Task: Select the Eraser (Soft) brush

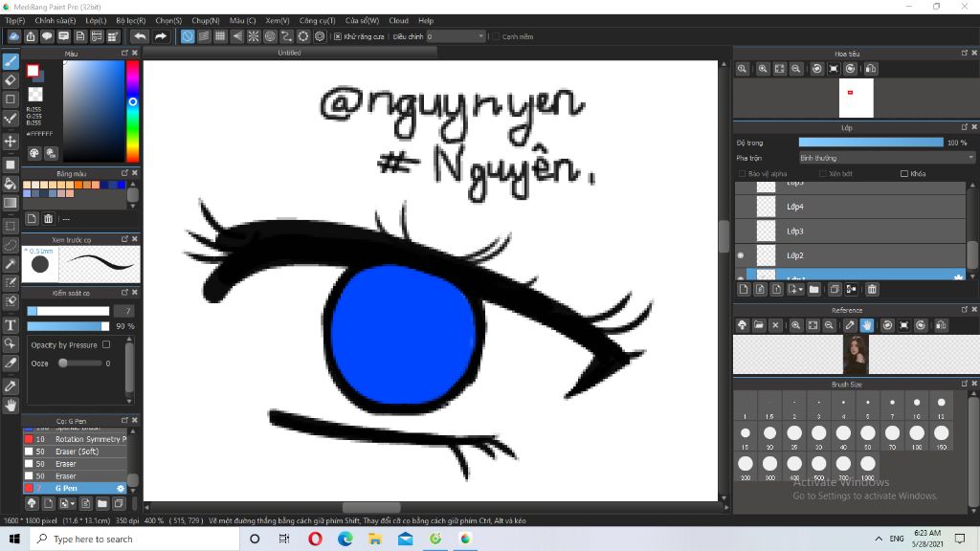Action: [75, 452]
